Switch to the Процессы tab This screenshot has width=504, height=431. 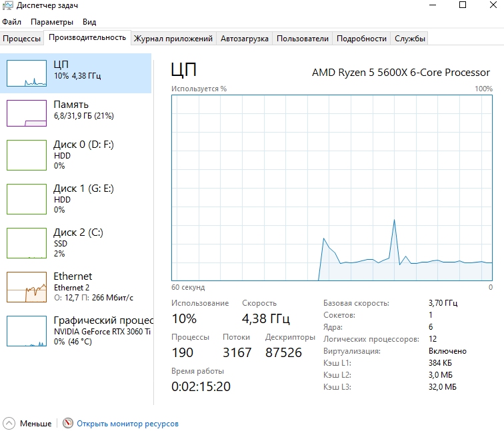pyautogui.click(x=21, y=39)
